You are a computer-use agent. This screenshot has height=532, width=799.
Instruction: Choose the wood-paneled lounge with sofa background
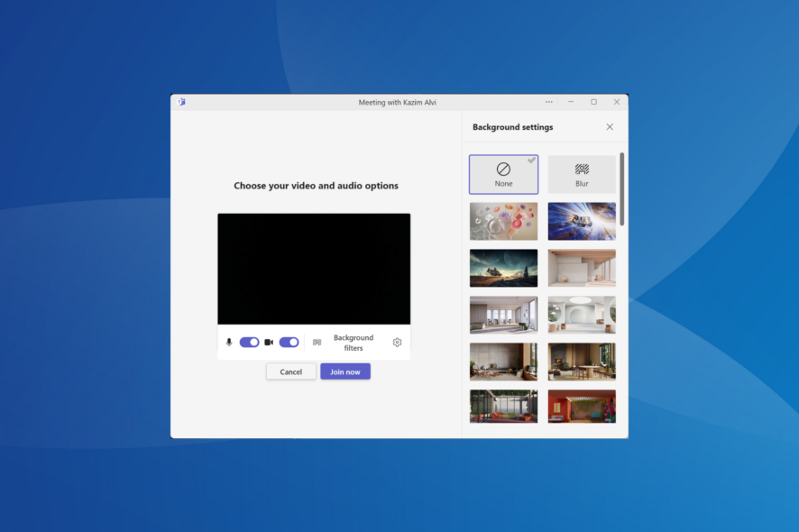[503, 362]
